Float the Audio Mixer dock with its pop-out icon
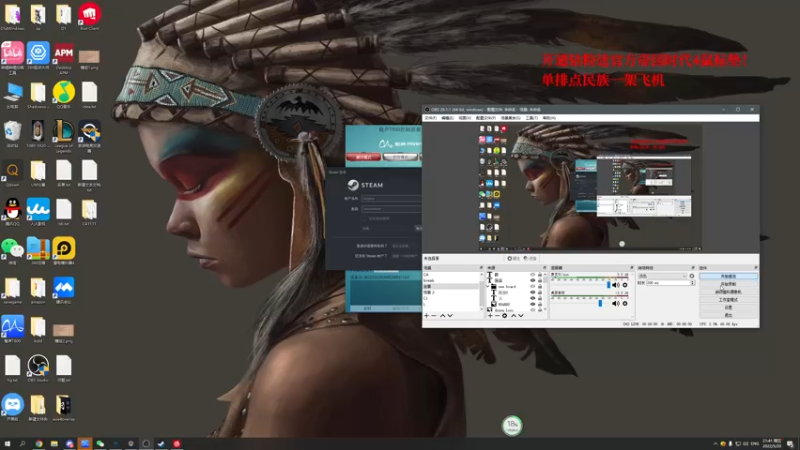Viewport: 800px width, 450px height. (x=632, y=267)
